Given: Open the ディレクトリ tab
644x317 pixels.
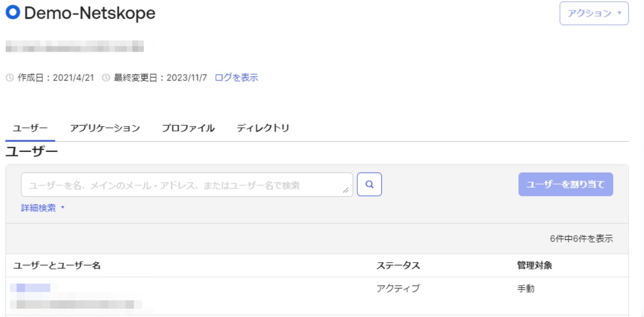Looking at the screenshot, I should (263, 128).
